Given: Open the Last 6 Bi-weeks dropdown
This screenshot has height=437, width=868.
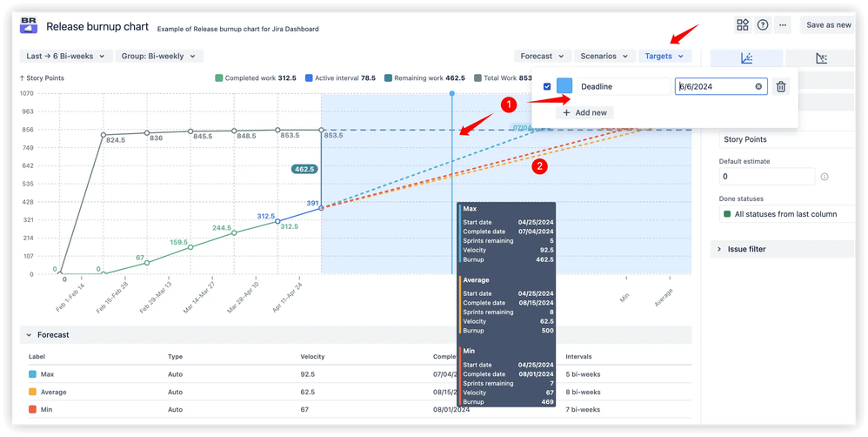Looking at the screenshot, I should (65, 56).
